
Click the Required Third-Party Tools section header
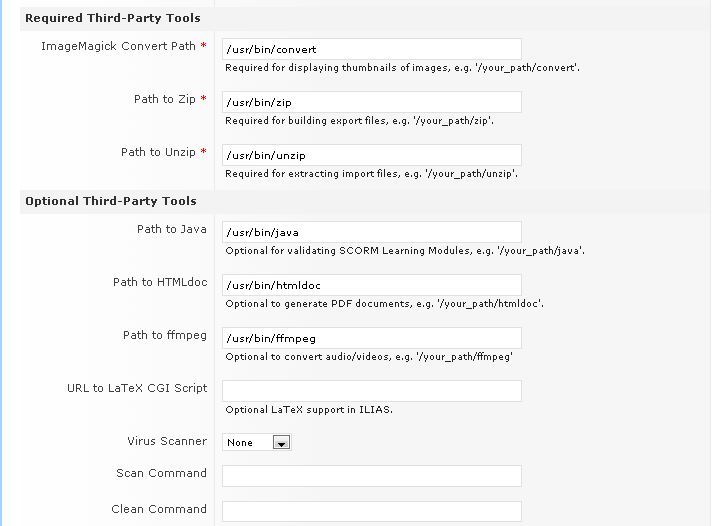click(112, 18)
